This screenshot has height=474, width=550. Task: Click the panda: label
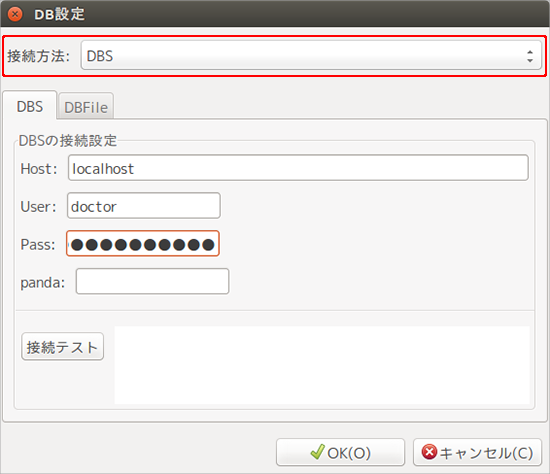43,282
